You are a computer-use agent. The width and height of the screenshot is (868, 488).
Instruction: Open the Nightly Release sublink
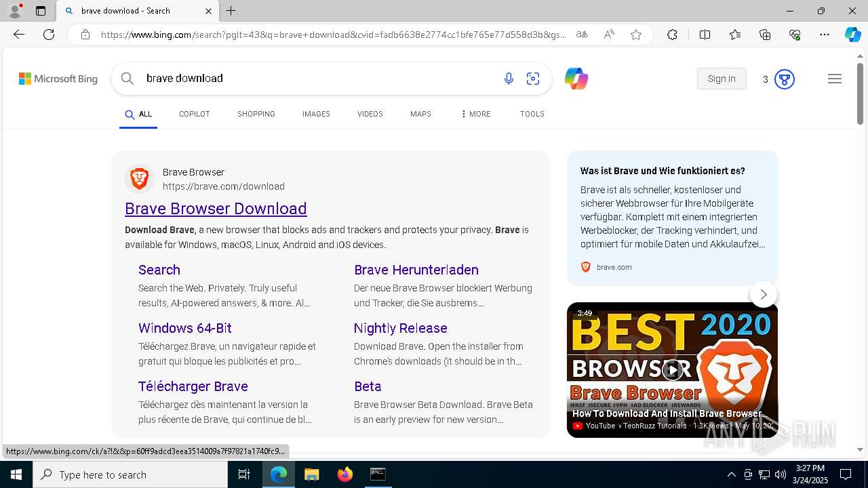[x=401, y=328]
